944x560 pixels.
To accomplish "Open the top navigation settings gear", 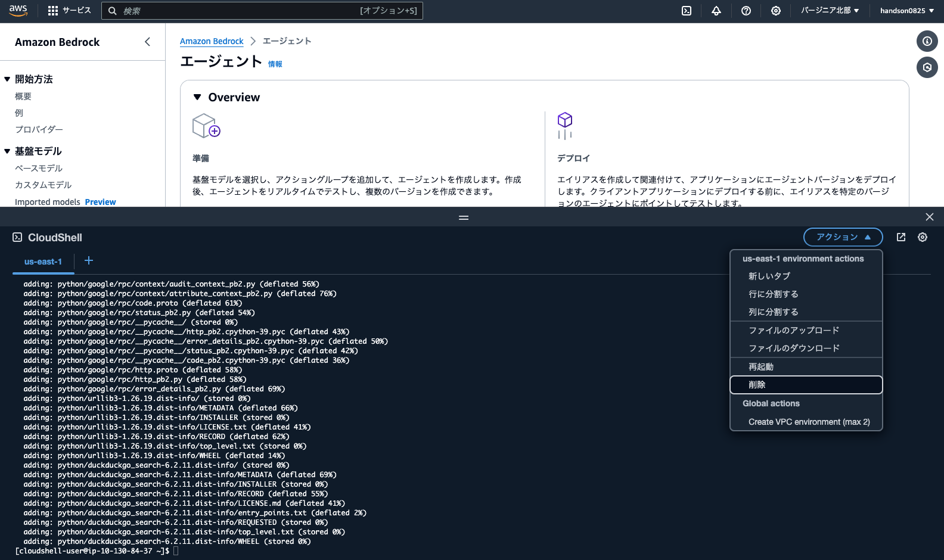I will [776, 11].
